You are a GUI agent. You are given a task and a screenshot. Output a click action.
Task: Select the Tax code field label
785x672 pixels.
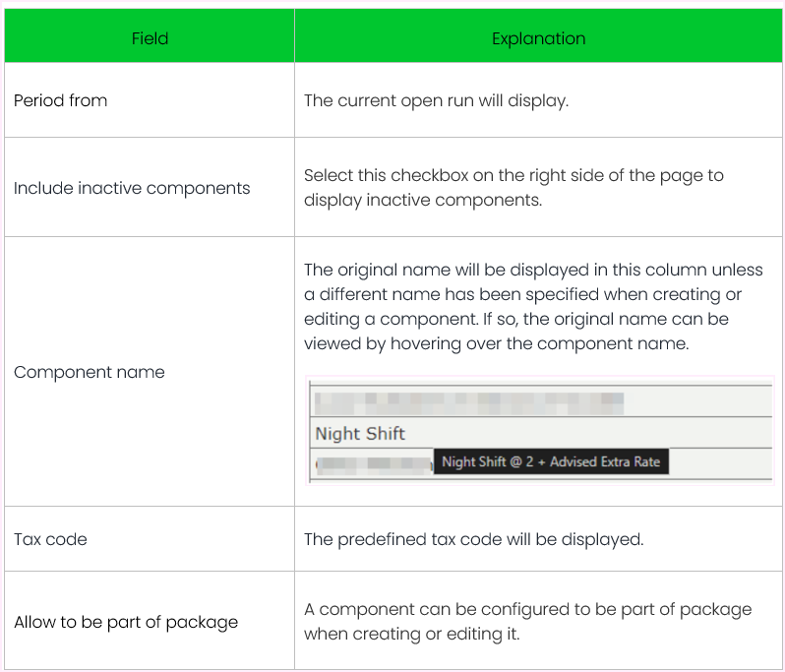[50, 539]
